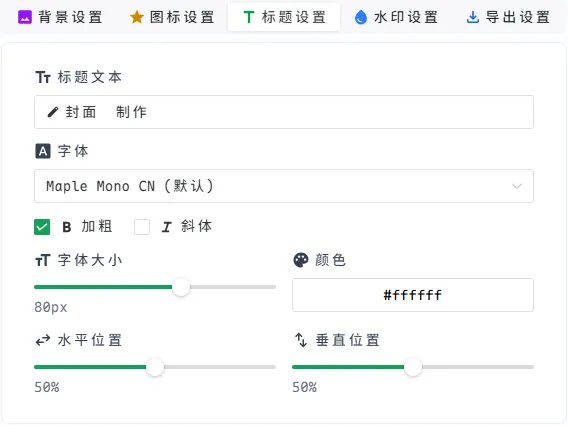The width and height of the screenshot is (568, 425).
Task: Open the 导出设置 tab
Action: coord(509,17)
